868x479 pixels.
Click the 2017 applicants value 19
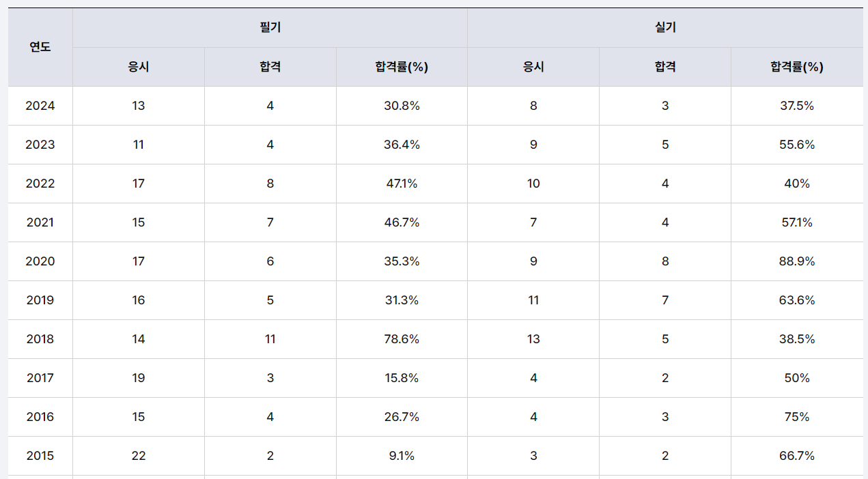point(139,378)
